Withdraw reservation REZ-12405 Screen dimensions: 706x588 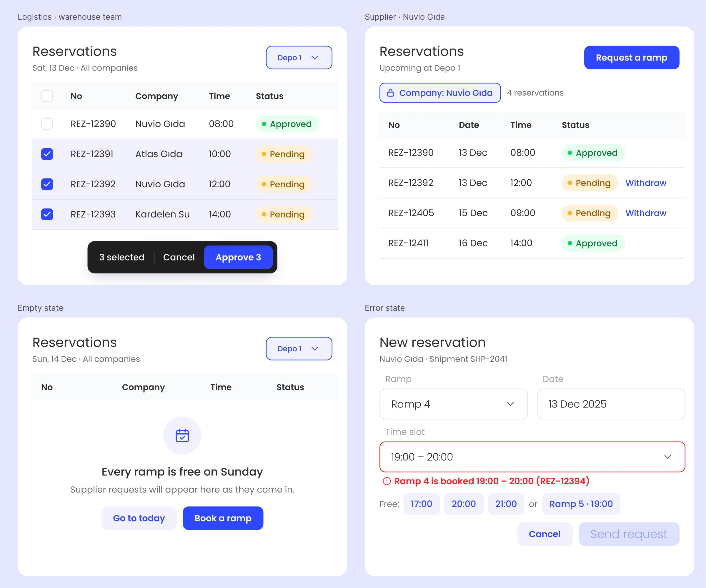pos(646,213)
